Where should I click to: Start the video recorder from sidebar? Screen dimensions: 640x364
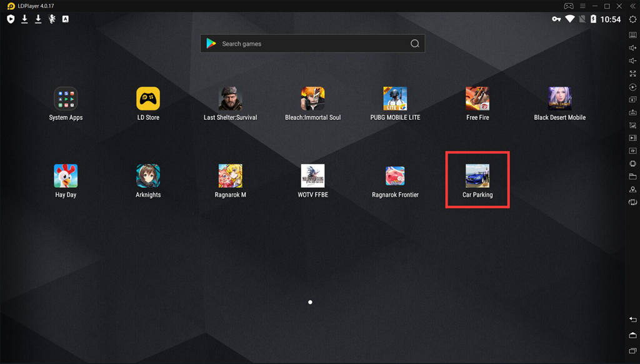pyautogui.click(x=632, y=138)
